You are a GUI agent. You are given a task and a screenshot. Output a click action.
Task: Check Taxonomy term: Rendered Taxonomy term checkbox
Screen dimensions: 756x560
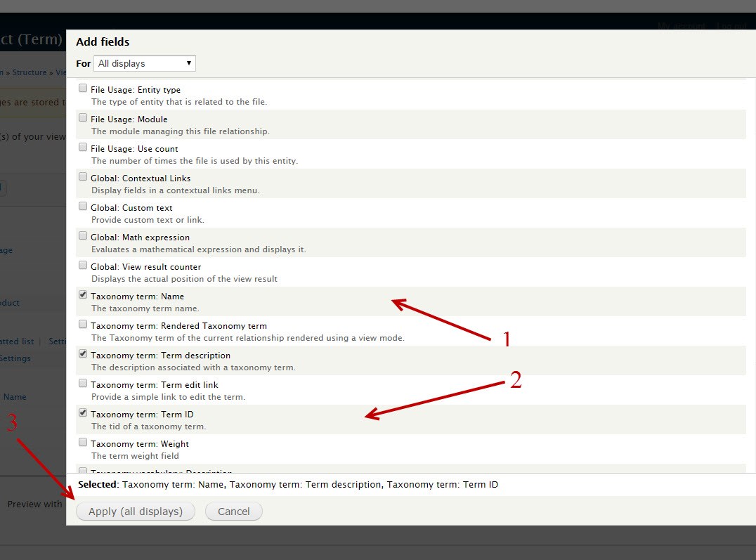tap(83, 324)
